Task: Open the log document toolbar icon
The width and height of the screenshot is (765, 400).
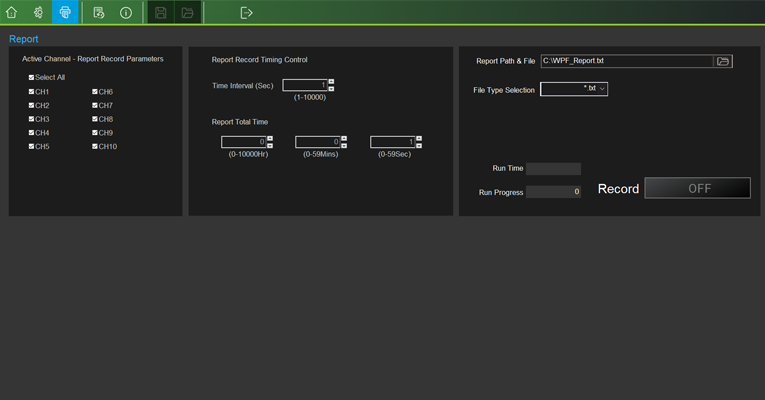Action: (x=99, y=12)
